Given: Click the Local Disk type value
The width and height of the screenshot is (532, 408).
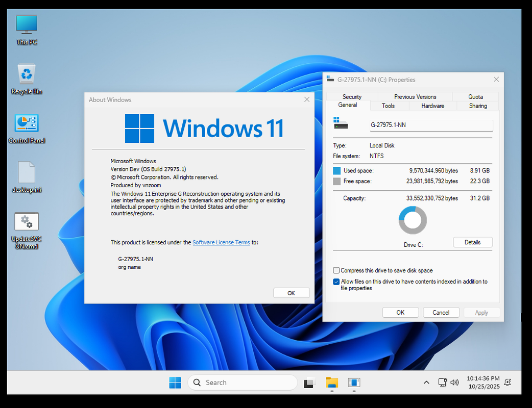Looking at the screenshot, I should (382, 145).
